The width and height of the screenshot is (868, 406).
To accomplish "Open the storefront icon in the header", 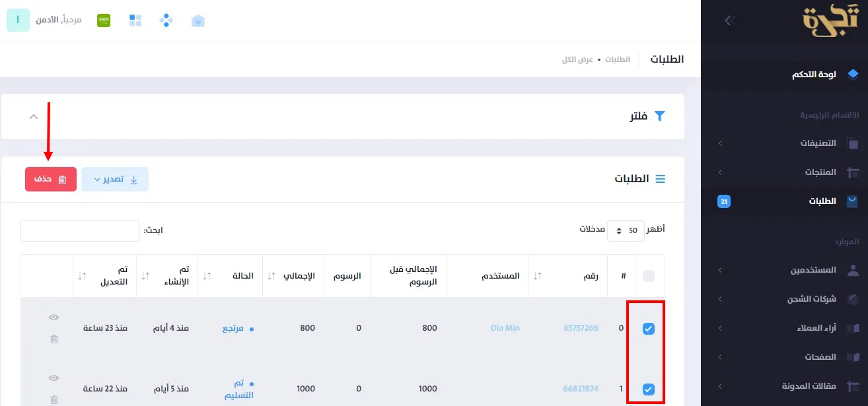I will 198,20.
